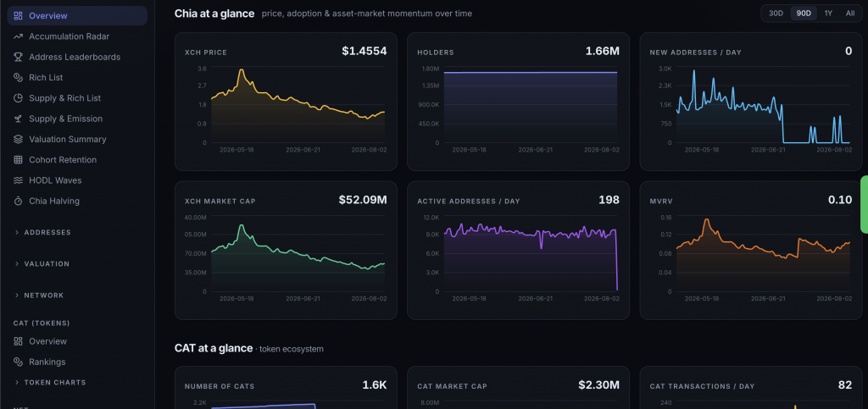Expand the VALUATION sidebar section
Viewport: 868px width, 409px height.
click(x=42, y=264)
